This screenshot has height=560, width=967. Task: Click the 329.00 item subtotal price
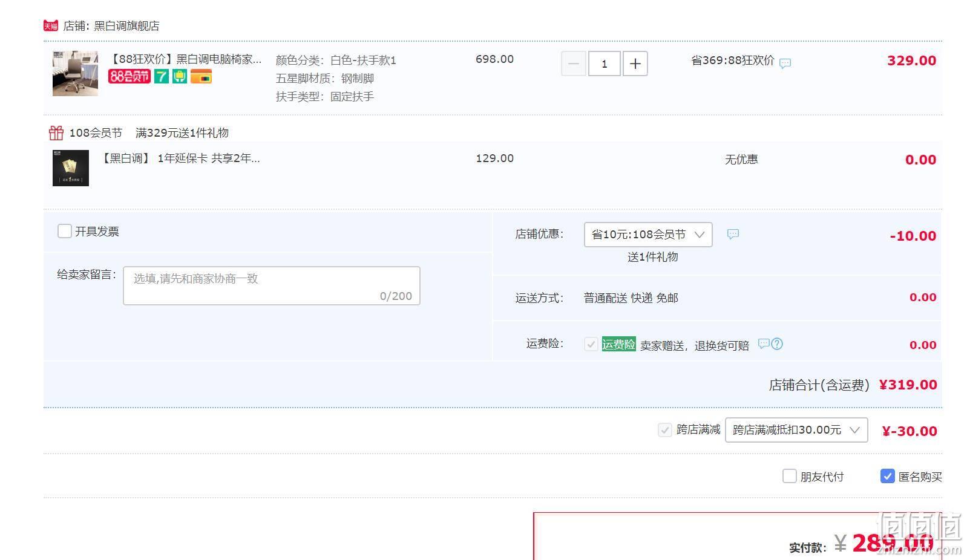click(911, 60)
